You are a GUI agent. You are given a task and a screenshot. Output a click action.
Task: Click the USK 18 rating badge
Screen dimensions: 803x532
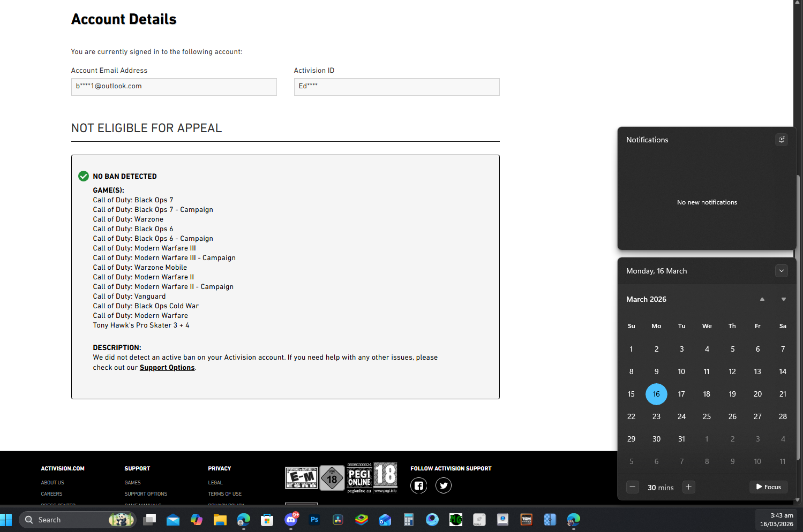[332, 478]
